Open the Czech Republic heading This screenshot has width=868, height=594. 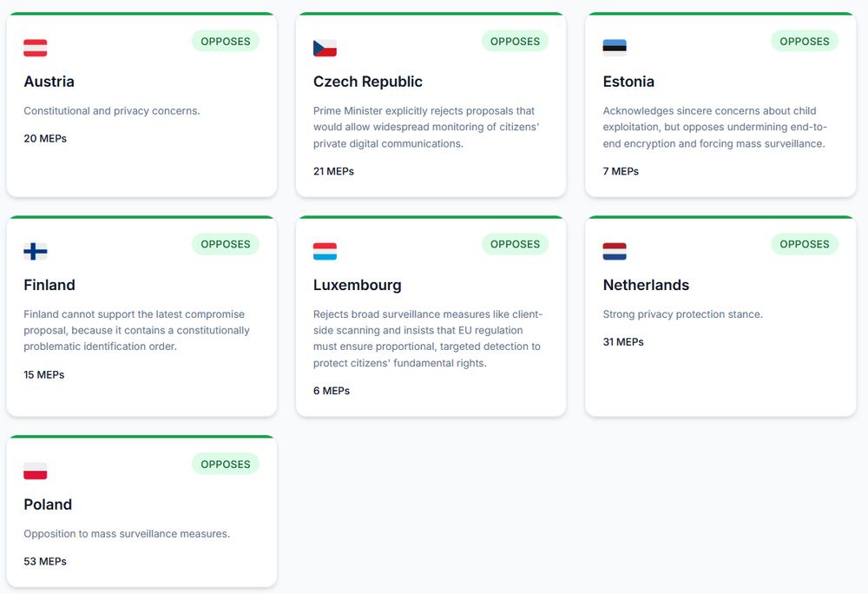click(367, 82)
